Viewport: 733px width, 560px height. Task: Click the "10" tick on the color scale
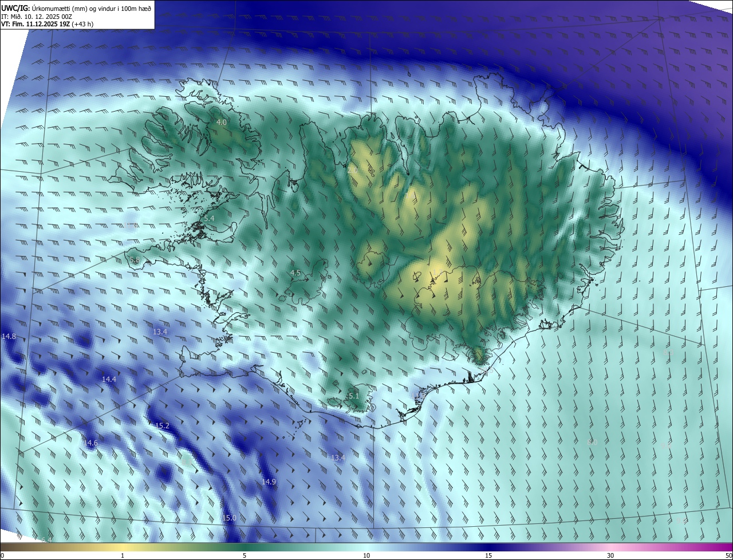click(x=366, y=555)
